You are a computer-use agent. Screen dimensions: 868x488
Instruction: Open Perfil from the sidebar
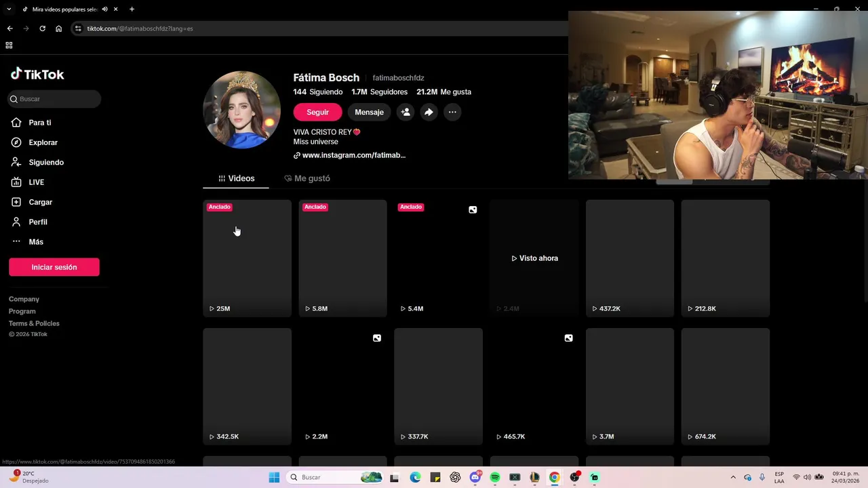pyautogui.click(x=29, y=222)
